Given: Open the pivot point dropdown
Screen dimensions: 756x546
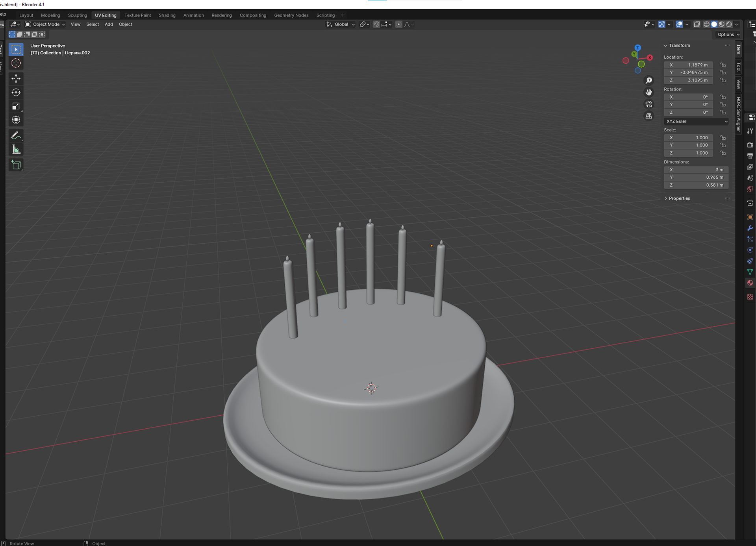Looking at the screenshot, I should click(365, 24).
